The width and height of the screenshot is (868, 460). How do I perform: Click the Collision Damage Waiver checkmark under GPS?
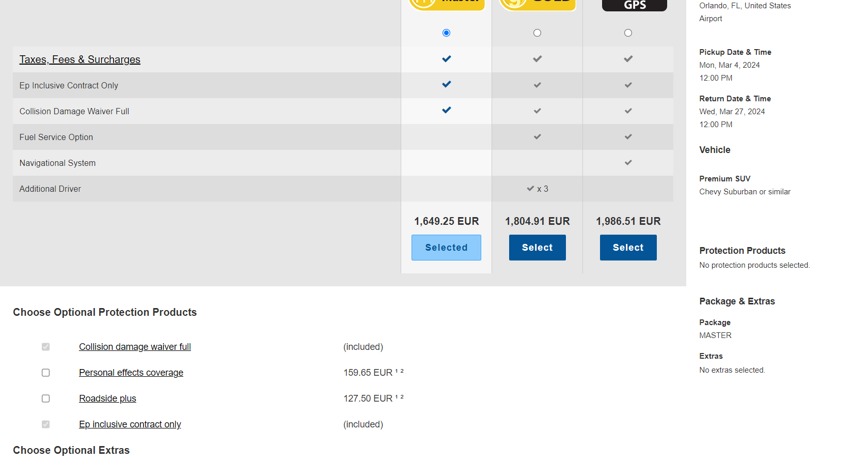(628, 111)
